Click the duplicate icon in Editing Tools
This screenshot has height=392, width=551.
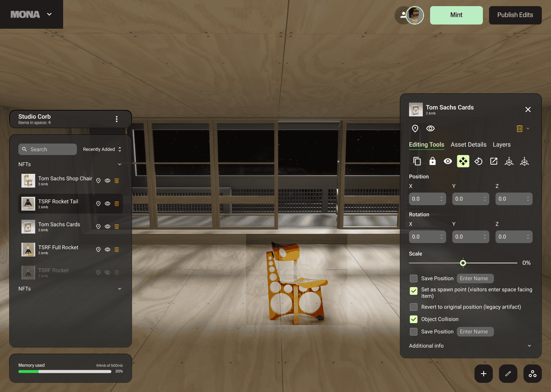click(x=417, y=162)
